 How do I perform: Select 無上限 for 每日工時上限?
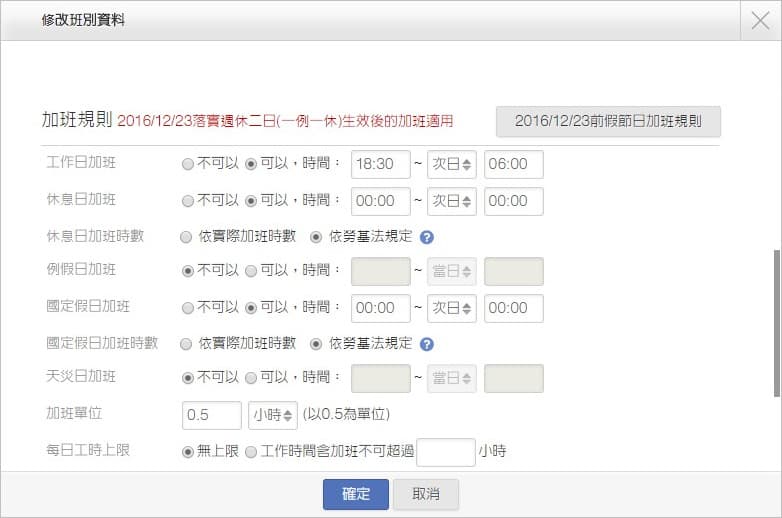188,452
